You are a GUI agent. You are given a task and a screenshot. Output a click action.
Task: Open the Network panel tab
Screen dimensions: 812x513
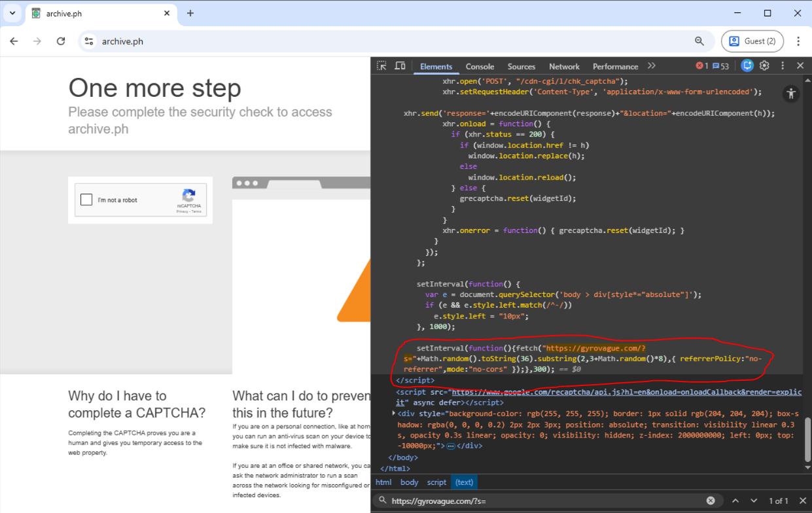point(564,66)
